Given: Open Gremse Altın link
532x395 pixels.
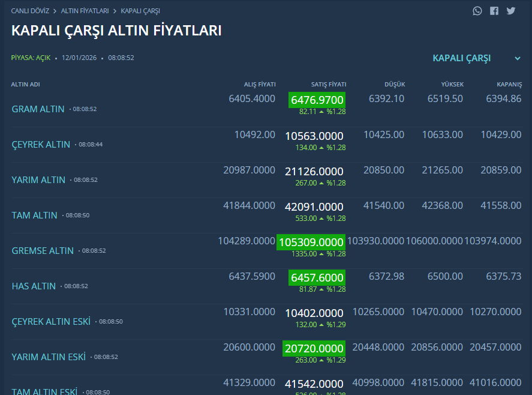Looking at the screenshot, I should 43,250.
